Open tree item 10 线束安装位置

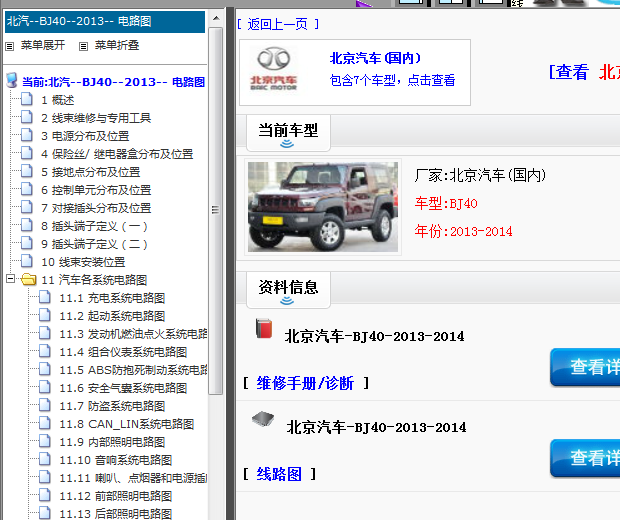[83, 262]
